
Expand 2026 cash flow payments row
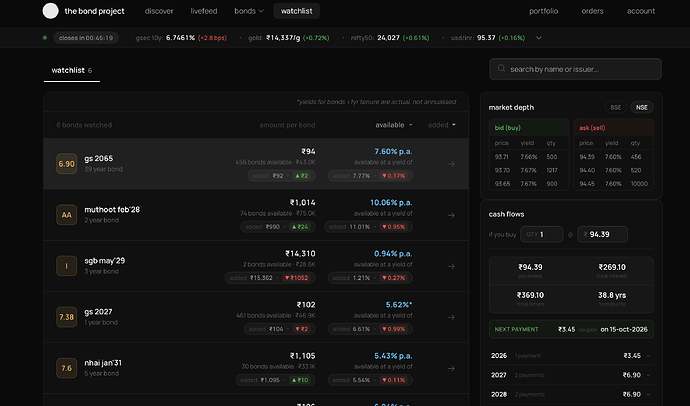[x=571, y=355]
